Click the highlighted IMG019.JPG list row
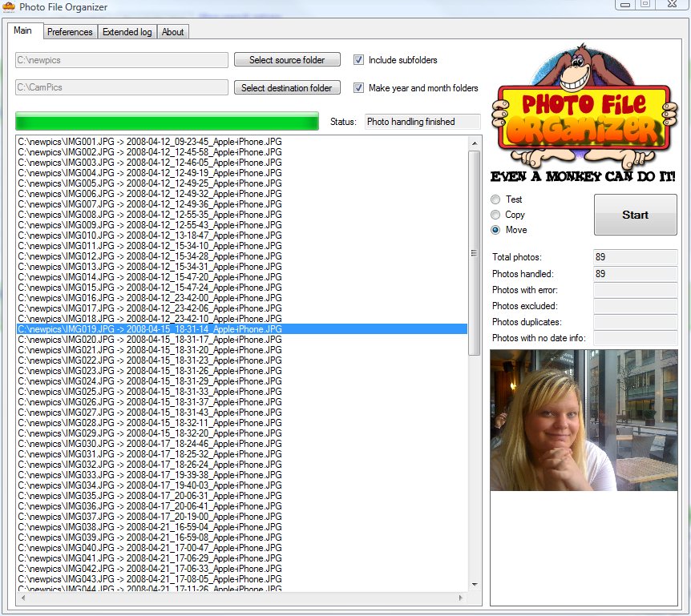691x616 pixels. coord(242,329)
